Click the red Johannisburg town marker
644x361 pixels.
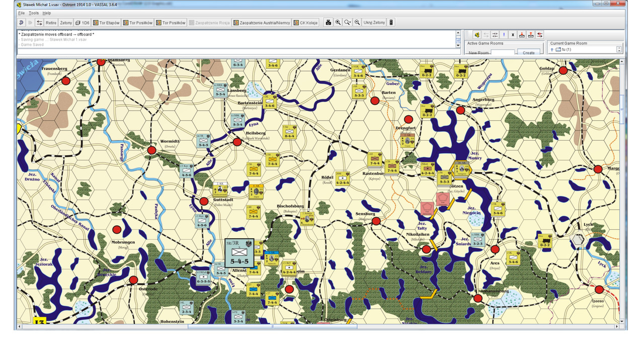tap(478, 298)
